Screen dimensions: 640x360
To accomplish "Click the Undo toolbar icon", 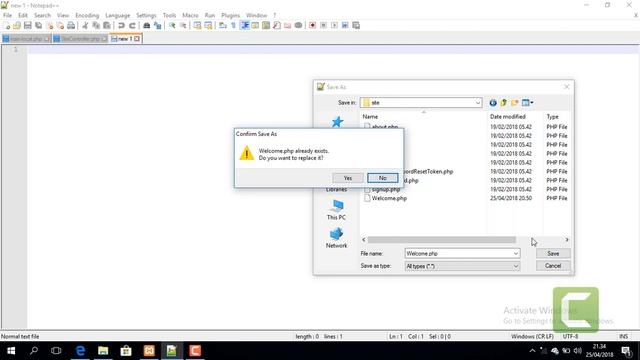I will (x=121, y=25).
